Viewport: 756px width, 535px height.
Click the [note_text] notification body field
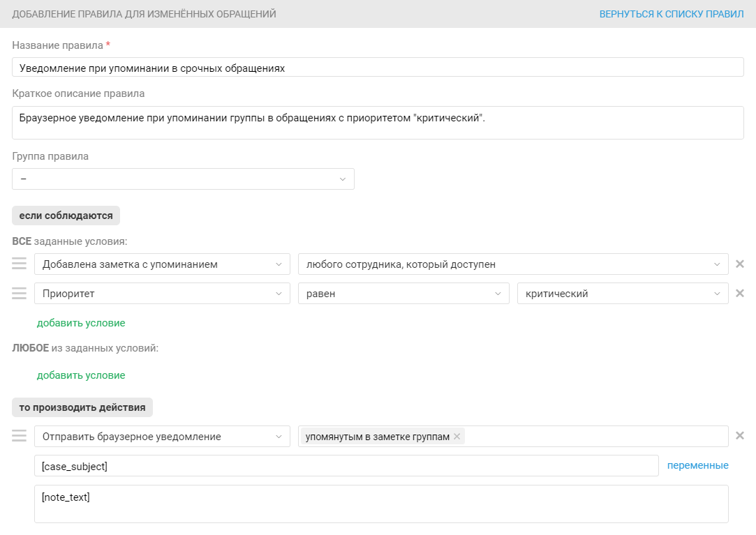381,504
